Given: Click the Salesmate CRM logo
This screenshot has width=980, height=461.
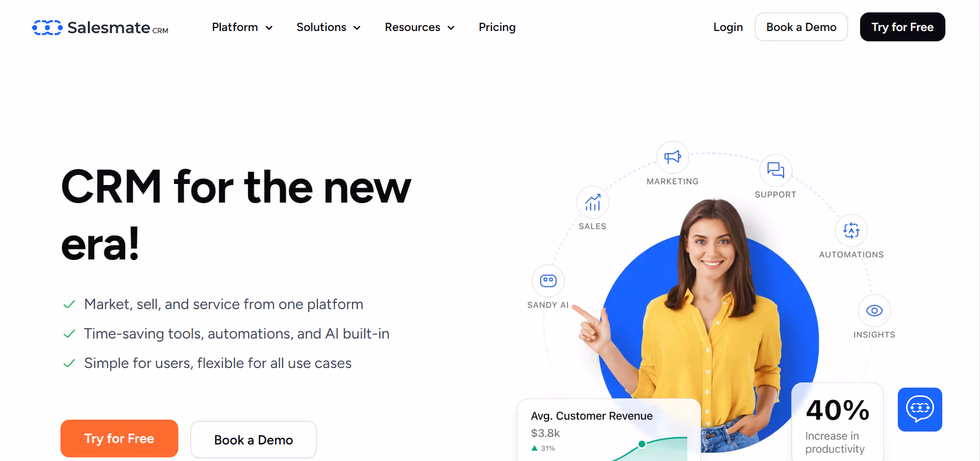Looking at the screenshot, I should (100, 27).
